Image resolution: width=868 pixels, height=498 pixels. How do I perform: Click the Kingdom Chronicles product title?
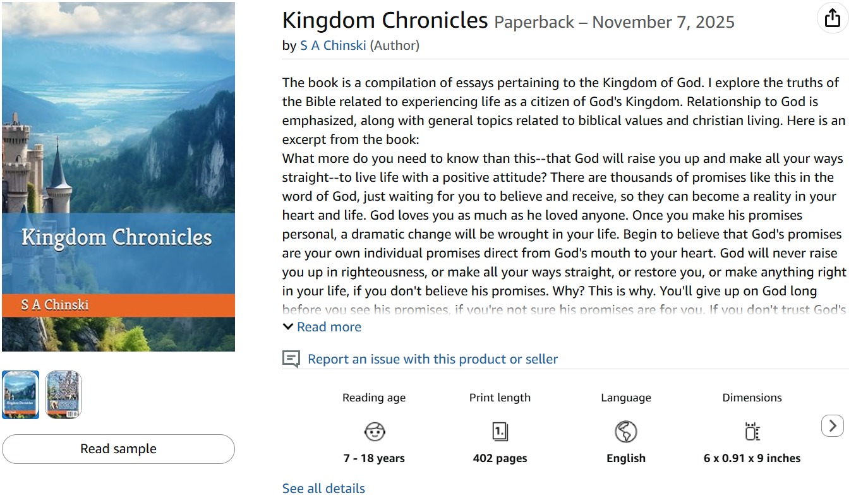tap(385, 21)
